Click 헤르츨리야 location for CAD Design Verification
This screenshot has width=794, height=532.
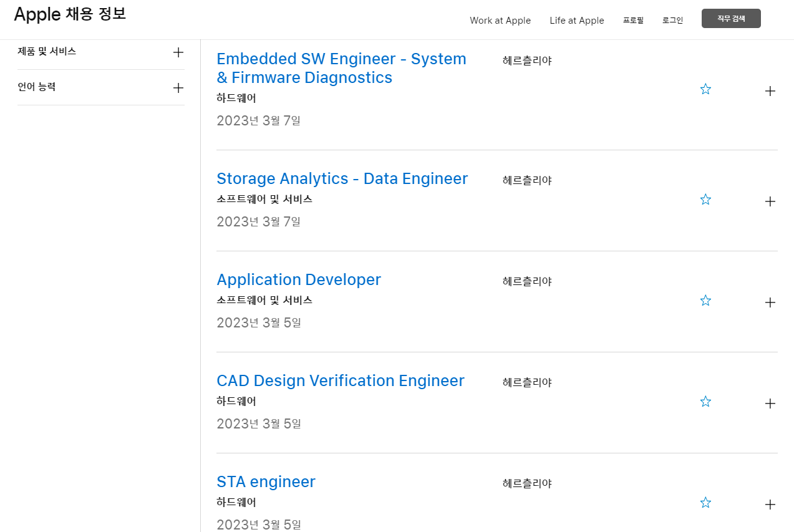point(528,382)
